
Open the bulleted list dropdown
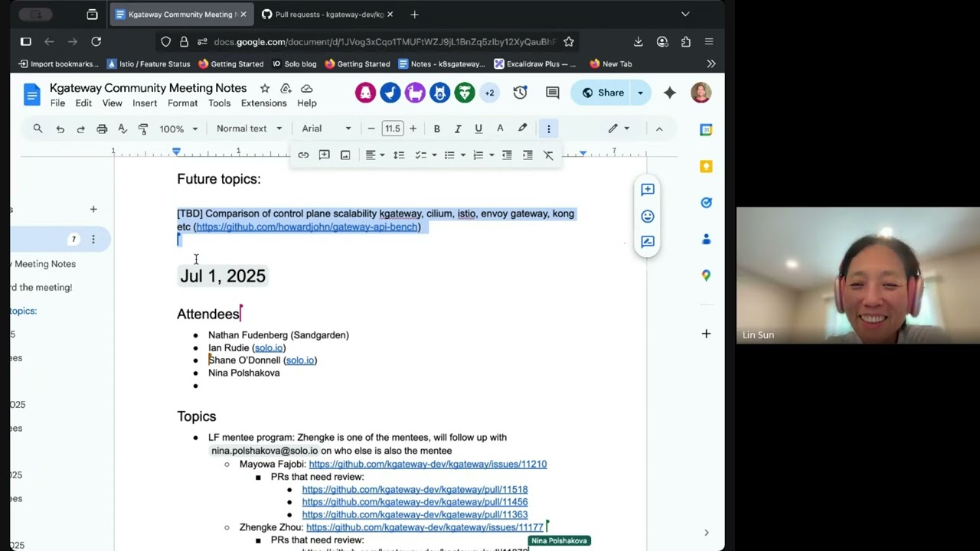pyautogui.click(x=454, y=155)
